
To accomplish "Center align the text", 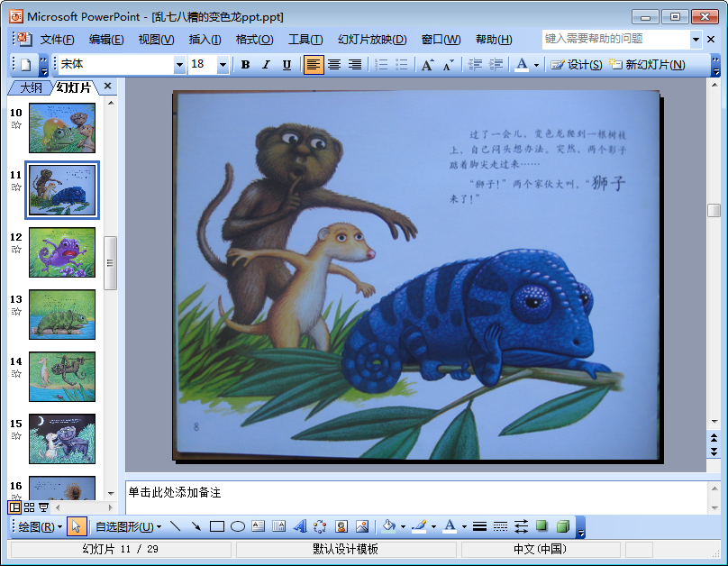I will click(x=334, y=65).
